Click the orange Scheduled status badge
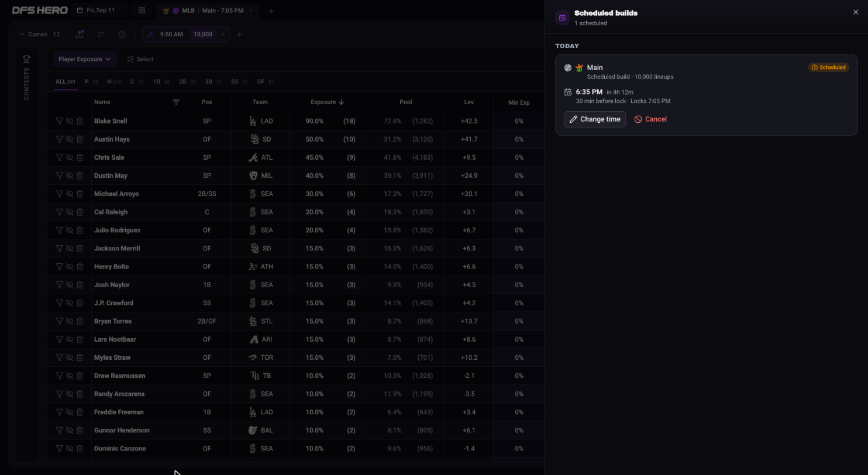 point(828,67)
